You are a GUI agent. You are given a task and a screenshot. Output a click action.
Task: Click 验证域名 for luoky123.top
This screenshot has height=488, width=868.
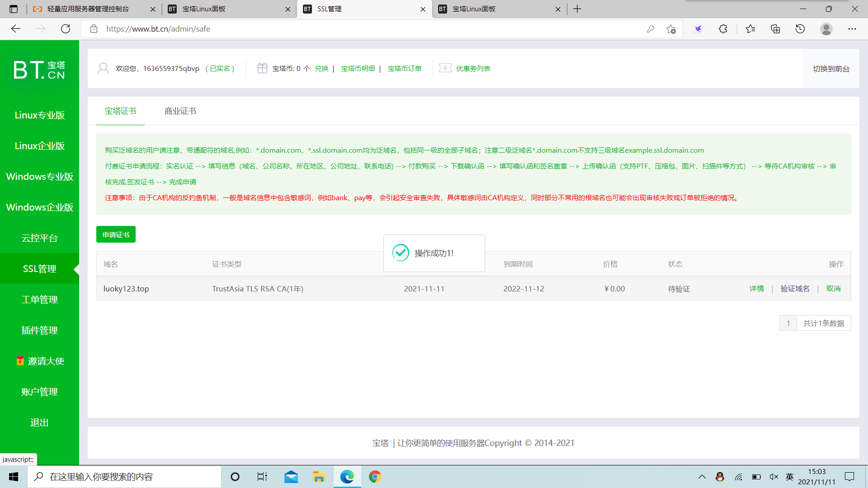coord(795,288)
